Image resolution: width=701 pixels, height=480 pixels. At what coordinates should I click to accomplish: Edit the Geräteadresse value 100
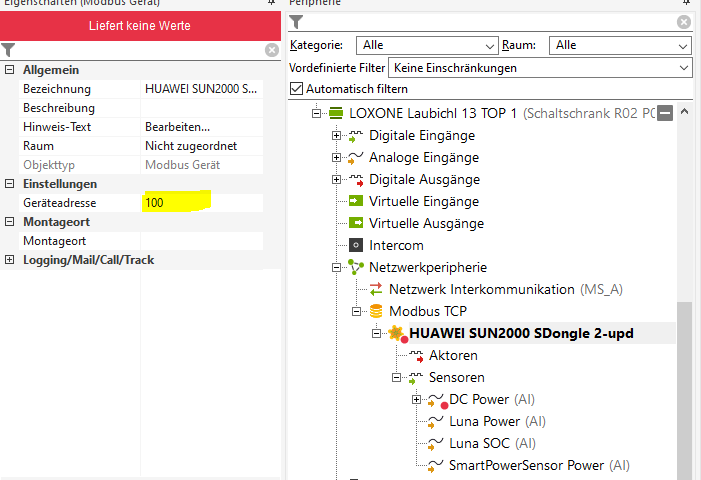click(x=202, y=203)
